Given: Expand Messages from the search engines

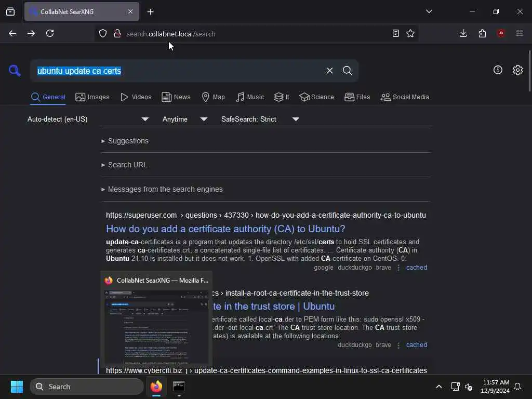Looking at the screenshot, I should (162, 189).
